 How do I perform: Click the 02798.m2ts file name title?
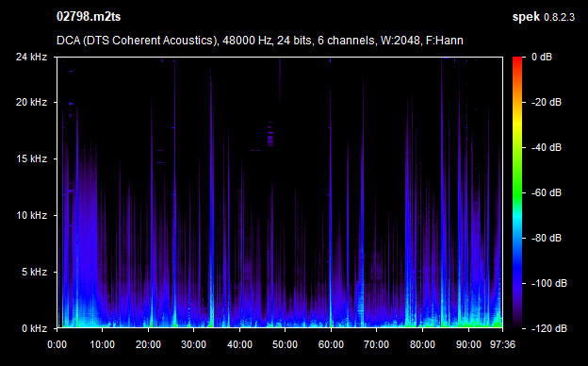click(x=89, y=17)
